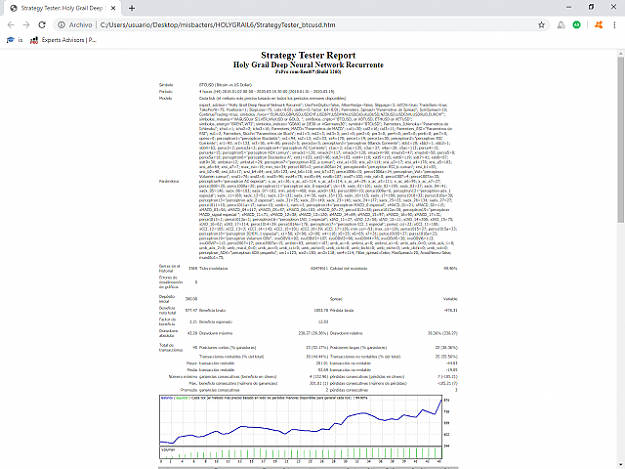Bookmark this page with the star

click(541, 25)
